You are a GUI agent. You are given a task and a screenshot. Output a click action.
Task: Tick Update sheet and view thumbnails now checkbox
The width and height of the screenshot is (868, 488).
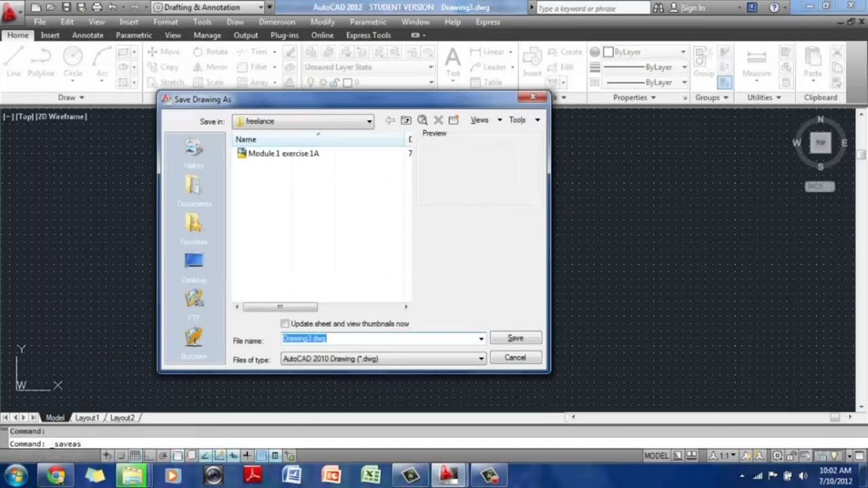coord(285,324)
